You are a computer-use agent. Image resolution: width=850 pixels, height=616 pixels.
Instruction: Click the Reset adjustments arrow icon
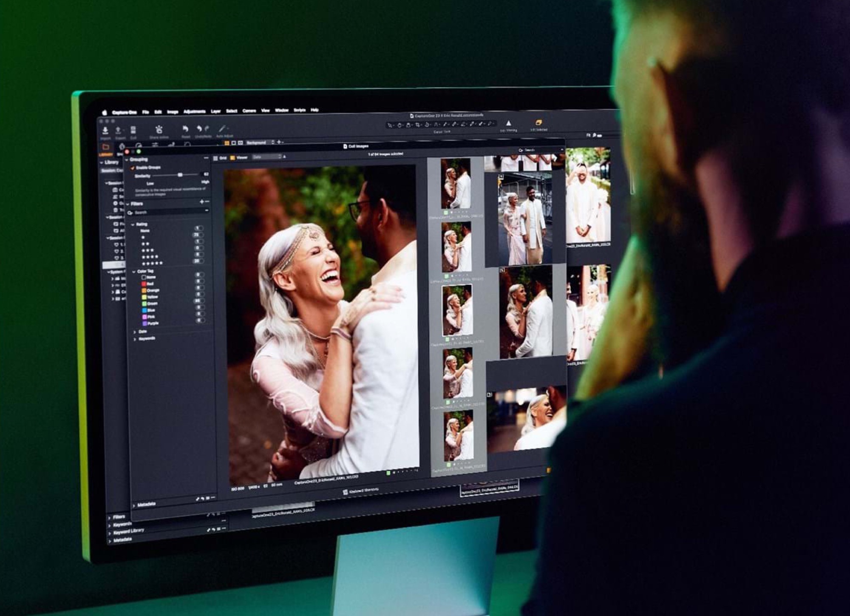click(x=185, y=129)
